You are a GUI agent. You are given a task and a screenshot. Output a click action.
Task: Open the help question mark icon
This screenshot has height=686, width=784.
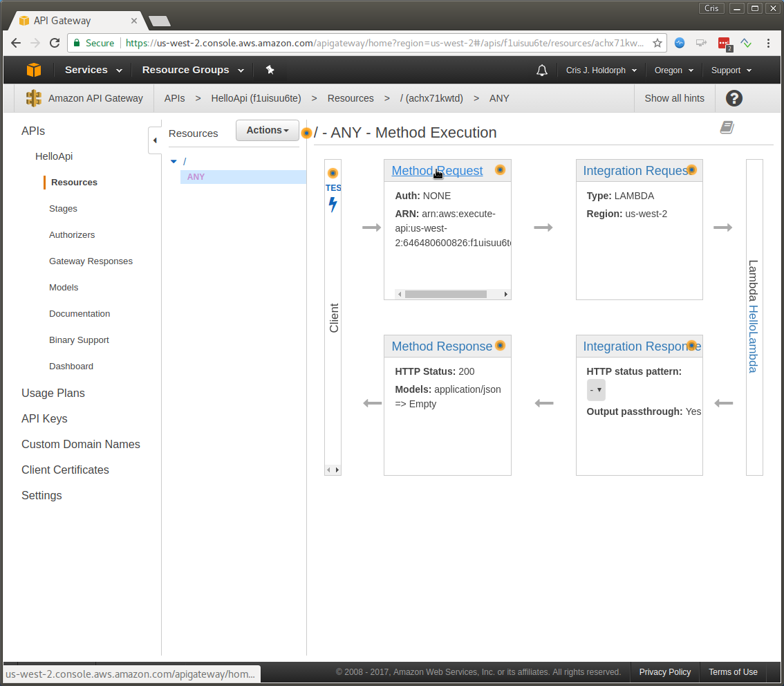point(734,98)
